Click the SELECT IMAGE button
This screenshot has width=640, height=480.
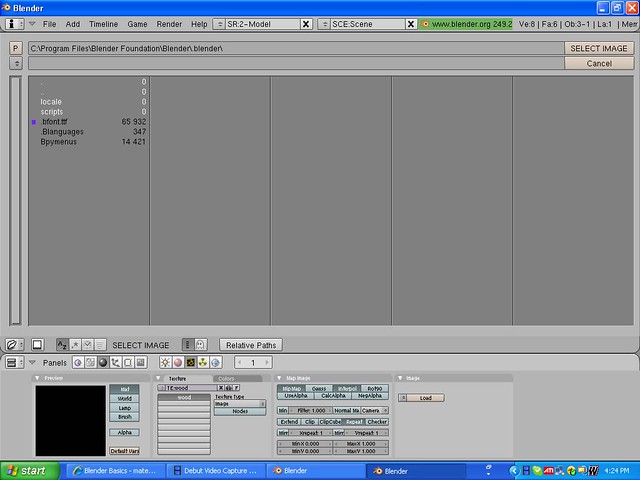tap(599, 49)
